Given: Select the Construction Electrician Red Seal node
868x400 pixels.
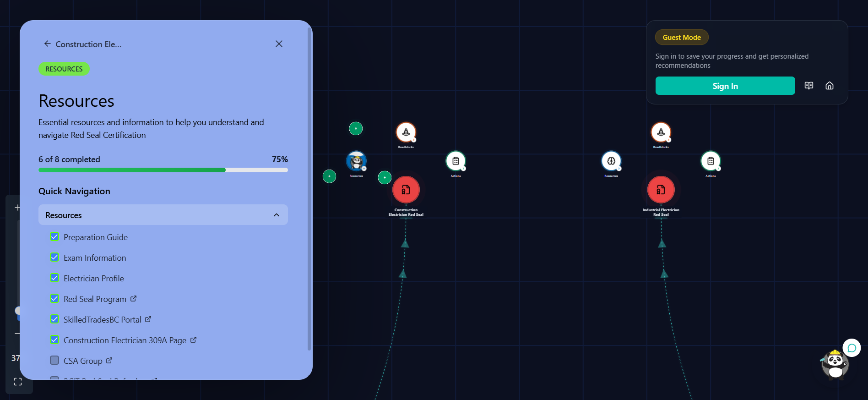Looking at the screenshot, I should [x=406, y=190].
